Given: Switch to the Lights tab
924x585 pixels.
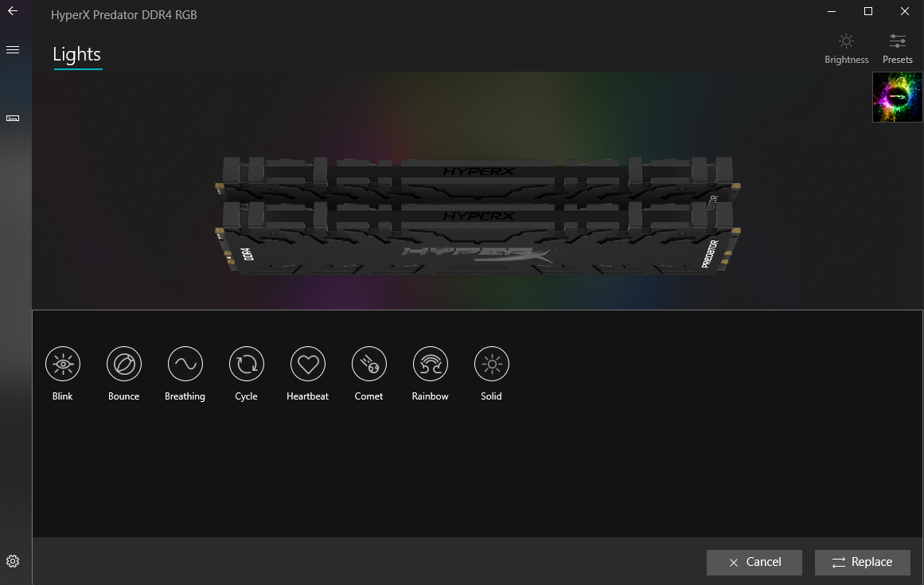Looking at the screenshot, I should point(77,54).
